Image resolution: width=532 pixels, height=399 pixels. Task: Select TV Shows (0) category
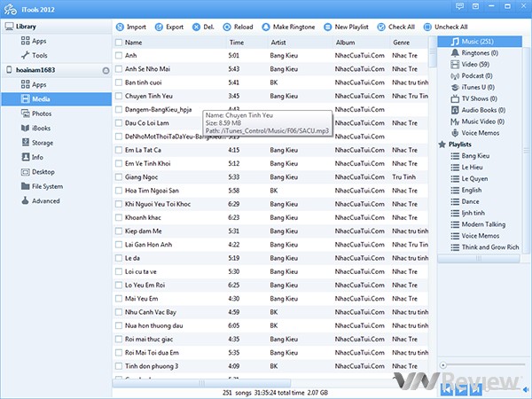tap(473, 98)
